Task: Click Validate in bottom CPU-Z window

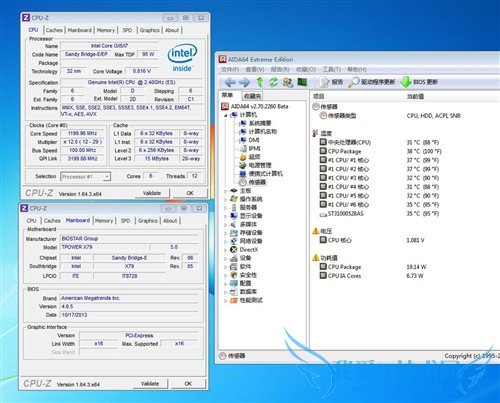Action: pyautogui.click(x=150, y=384)
